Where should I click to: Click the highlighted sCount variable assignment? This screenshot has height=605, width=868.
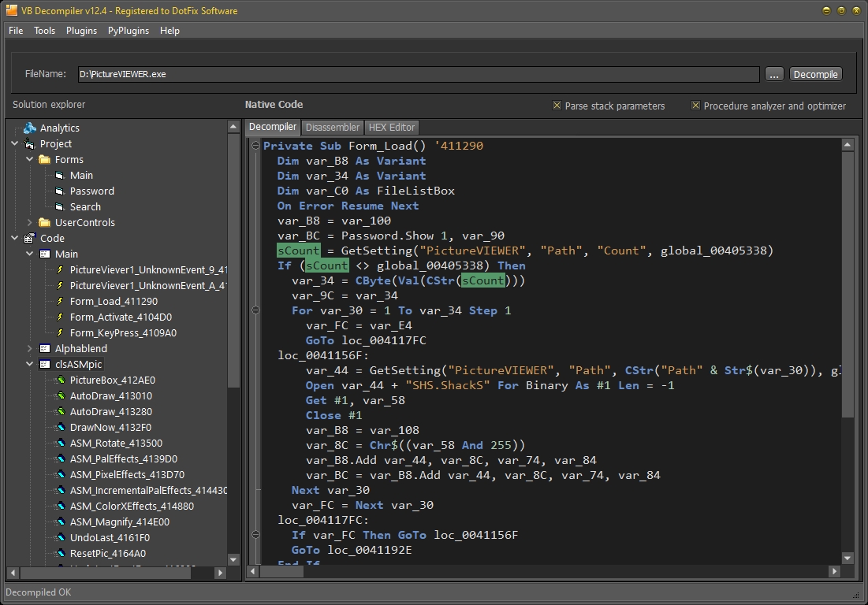(x=298, y=251)
